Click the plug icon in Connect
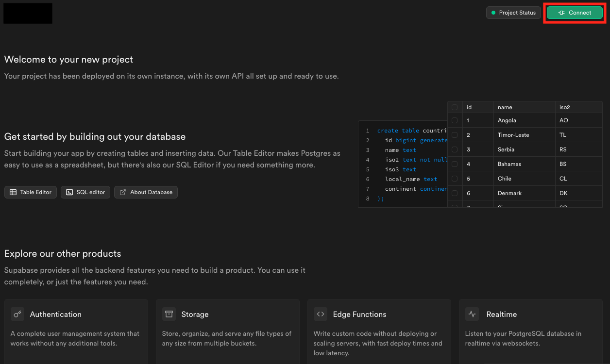 (561, 13)
